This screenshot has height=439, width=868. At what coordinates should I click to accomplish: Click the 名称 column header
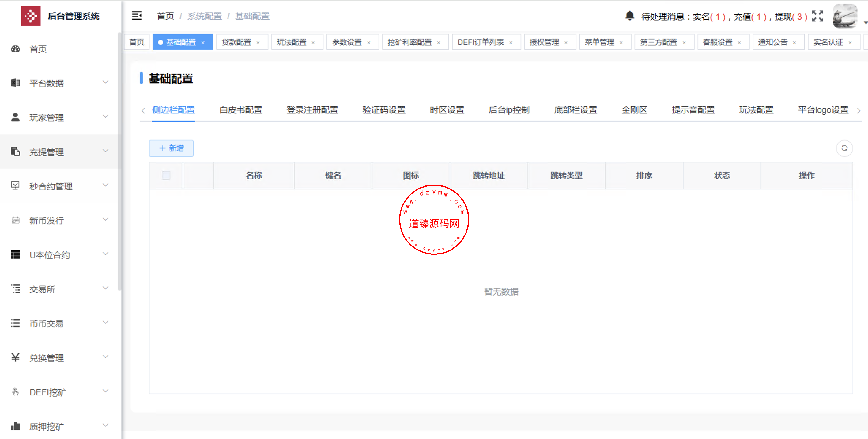pyautogui.click(x=254, y=175)
